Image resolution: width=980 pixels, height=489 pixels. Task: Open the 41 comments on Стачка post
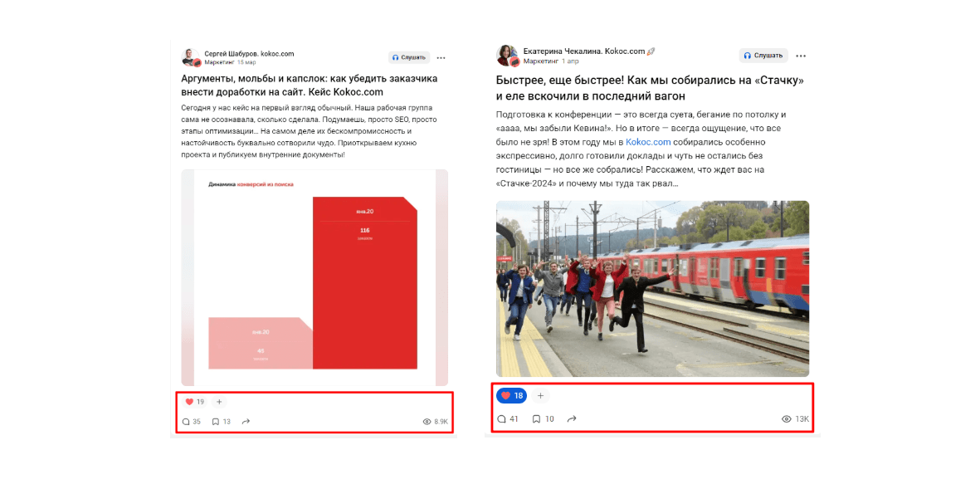pos(508,419)
